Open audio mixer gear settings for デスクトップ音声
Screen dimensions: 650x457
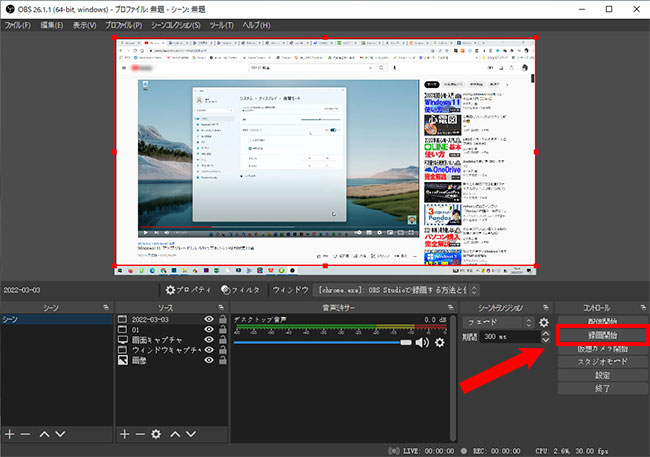tap(439, 342)
